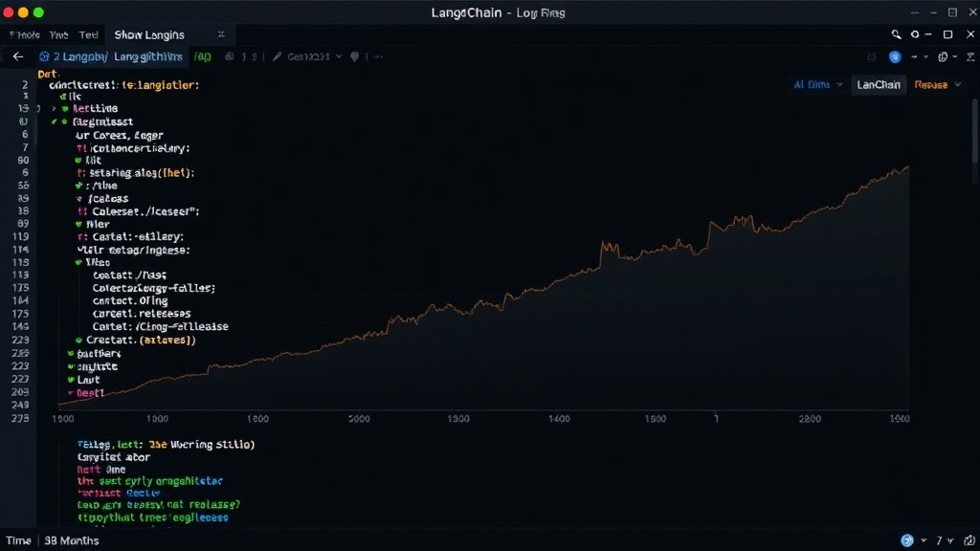Viewport: 980px width, 551px height.
Task: Collapse the red-arrow 'flest' node
Action: pos(71,393)
